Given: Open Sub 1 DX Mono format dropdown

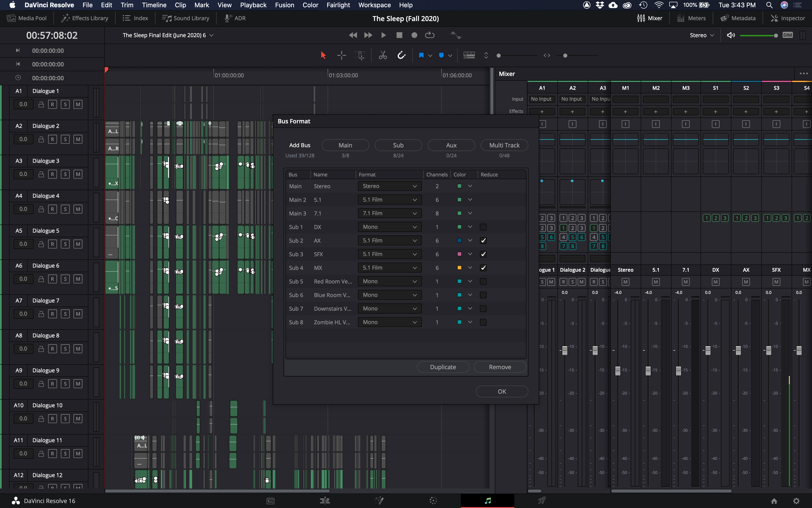Looking at the screenshot, I should (x=389, y=227).
